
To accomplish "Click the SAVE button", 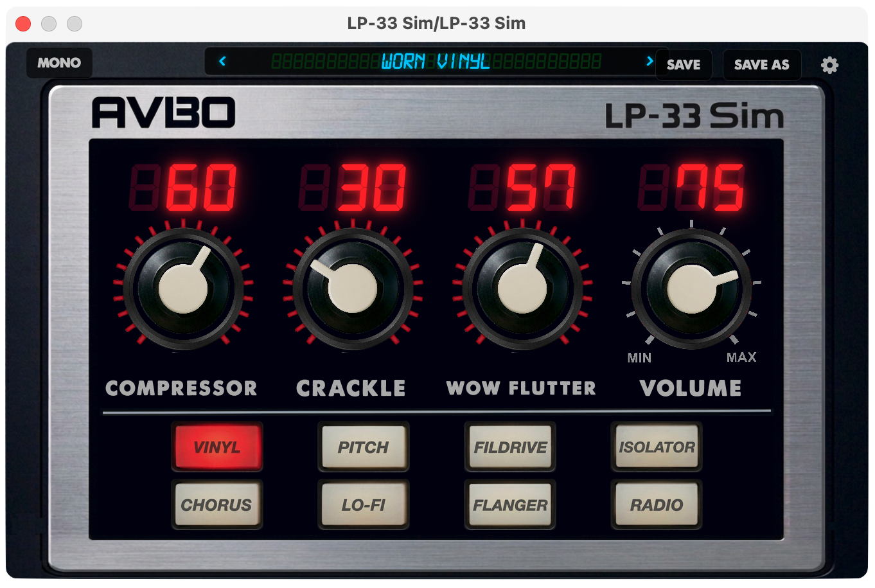I will click(684, 65).
